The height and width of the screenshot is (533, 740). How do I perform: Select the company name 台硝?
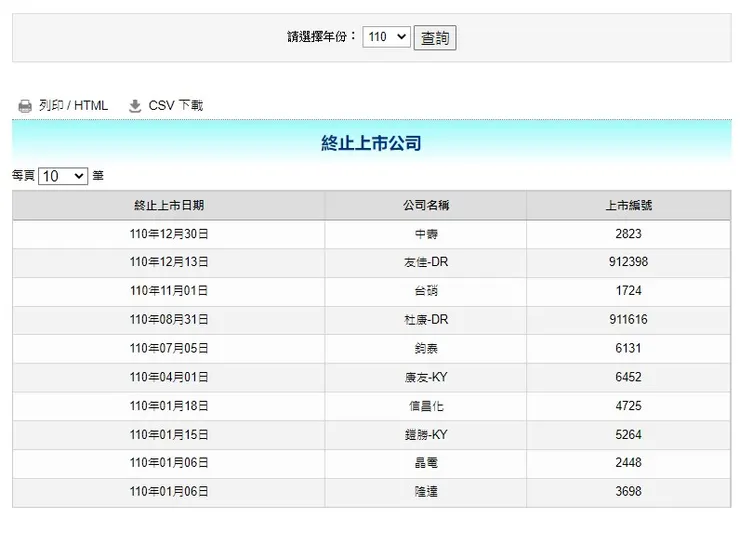coord(426,291)
